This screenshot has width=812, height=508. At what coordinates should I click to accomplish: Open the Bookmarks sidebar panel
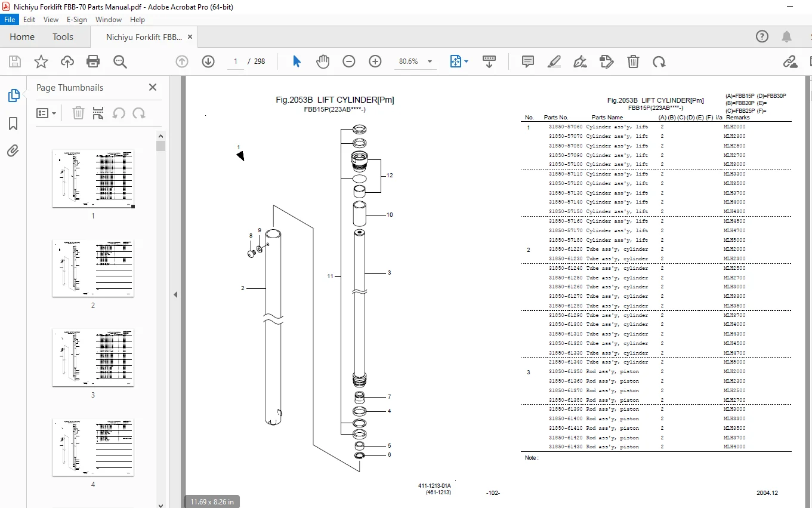click(x=13, y=124)
